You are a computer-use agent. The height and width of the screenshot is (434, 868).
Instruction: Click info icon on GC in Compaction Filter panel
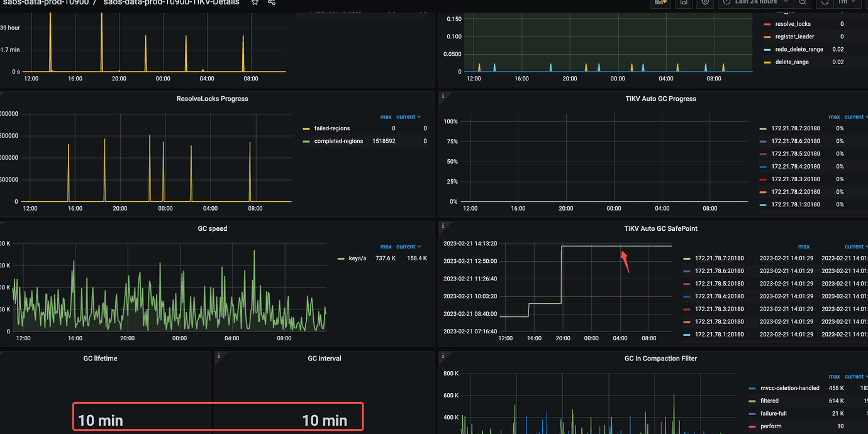[443, 355]
